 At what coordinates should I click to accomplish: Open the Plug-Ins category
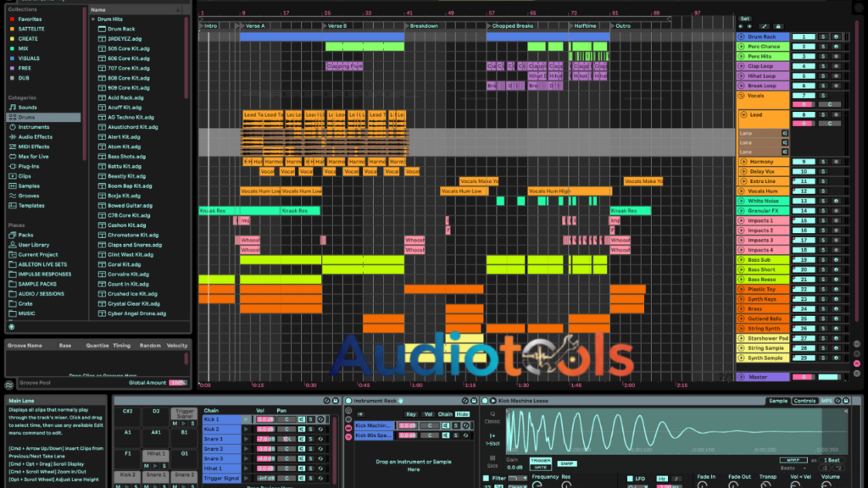coord(28,167)
